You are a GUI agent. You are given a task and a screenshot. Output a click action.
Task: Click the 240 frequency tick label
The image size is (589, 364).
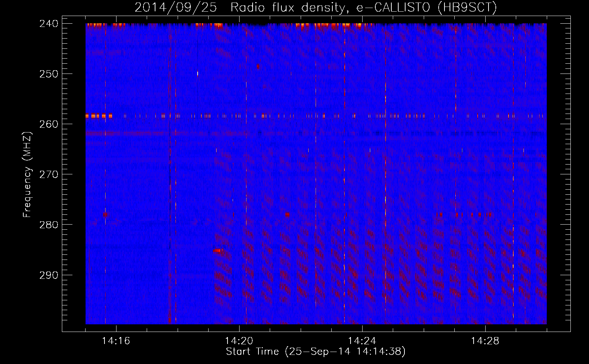coord(49,24)
